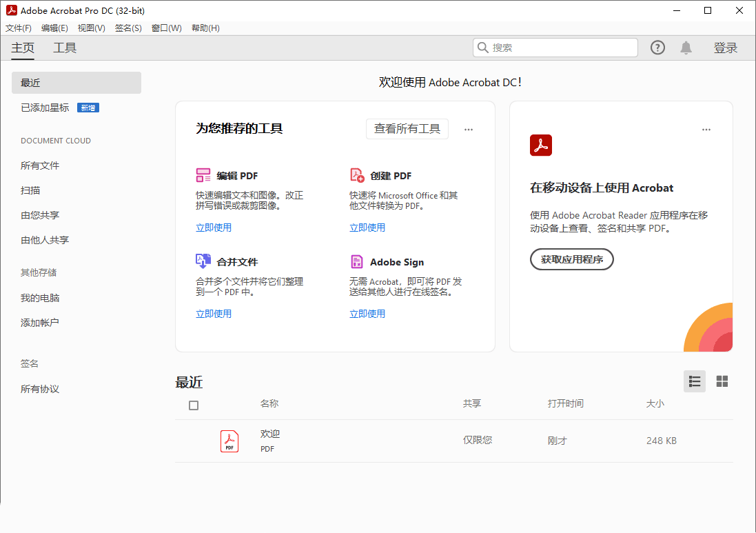Click 立即使用 under 编辑 PDF

pos(214,226)
